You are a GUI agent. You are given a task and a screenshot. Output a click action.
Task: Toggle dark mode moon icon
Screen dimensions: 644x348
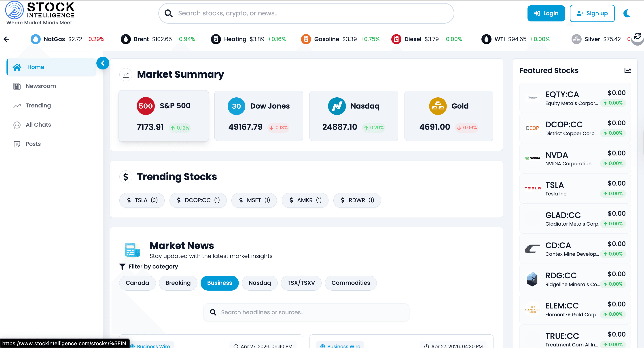(627, 13)
